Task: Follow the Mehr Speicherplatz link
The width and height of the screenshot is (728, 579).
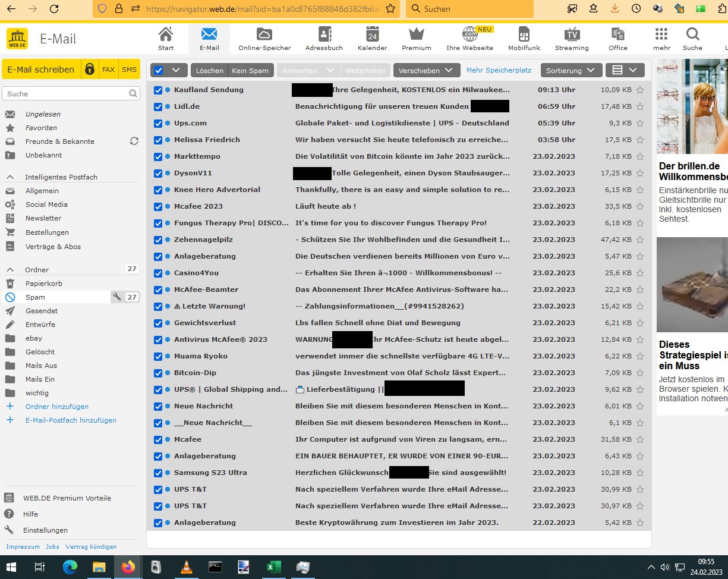Action: point(499,70)
